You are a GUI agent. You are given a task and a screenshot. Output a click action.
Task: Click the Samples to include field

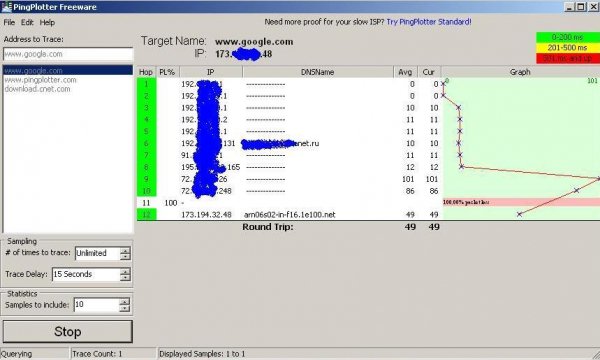tap(96, 305)
